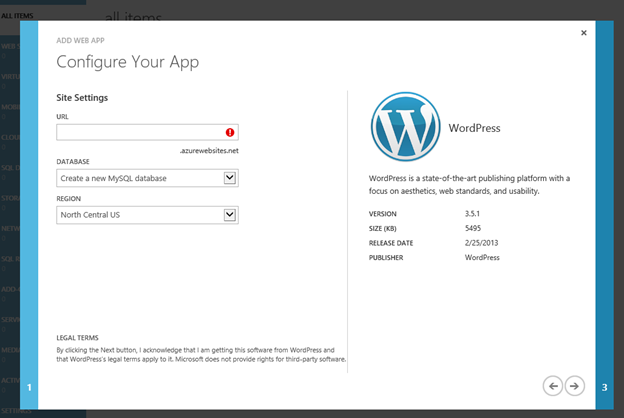Image resolution: width=624 pixels, height=418 pixels.
Task: Click the red error icon in URL field
Action: [230, 133]
